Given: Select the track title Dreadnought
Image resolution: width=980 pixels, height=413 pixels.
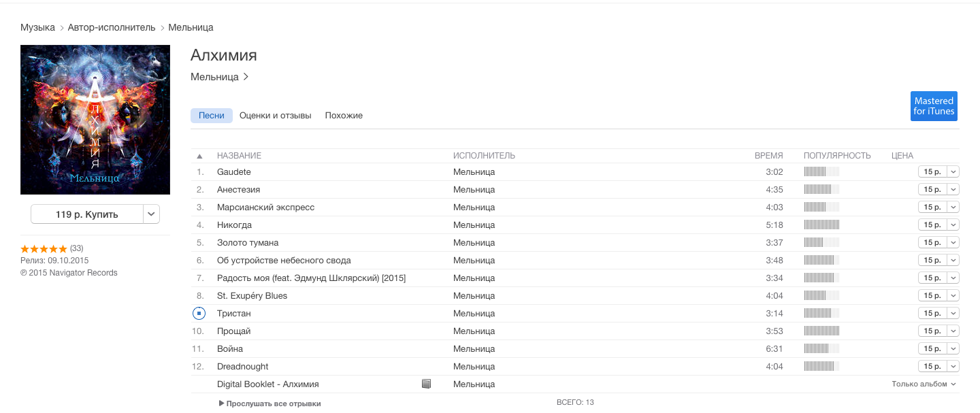Looking at the screenshot, I should tap(243, 366).
